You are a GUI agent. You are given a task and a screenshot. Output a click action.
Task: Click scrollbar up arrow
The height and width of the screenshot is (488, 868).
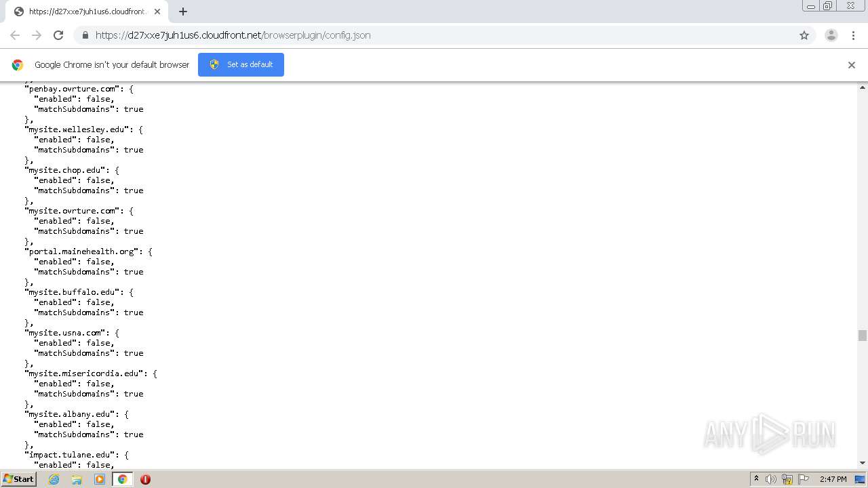863,87
